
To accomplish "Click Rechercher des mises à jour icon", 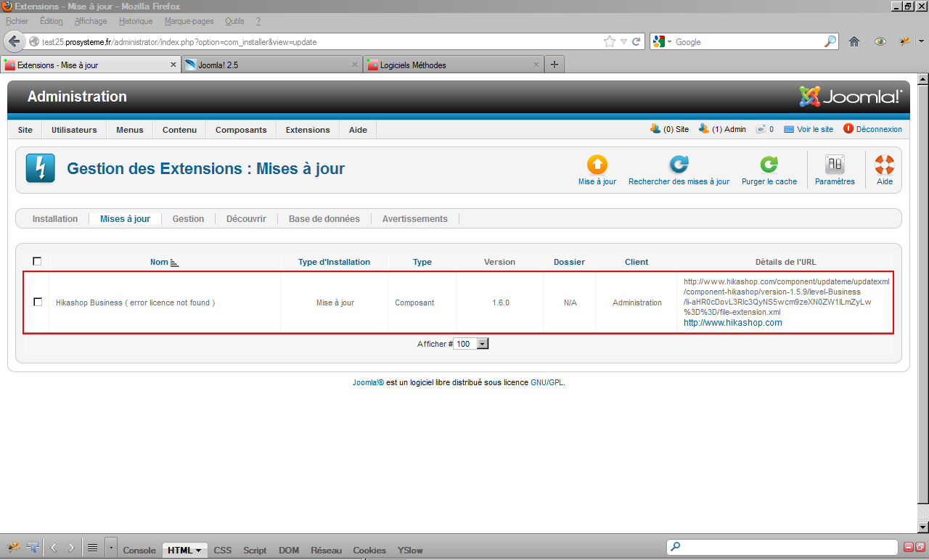I will (679, 165).
